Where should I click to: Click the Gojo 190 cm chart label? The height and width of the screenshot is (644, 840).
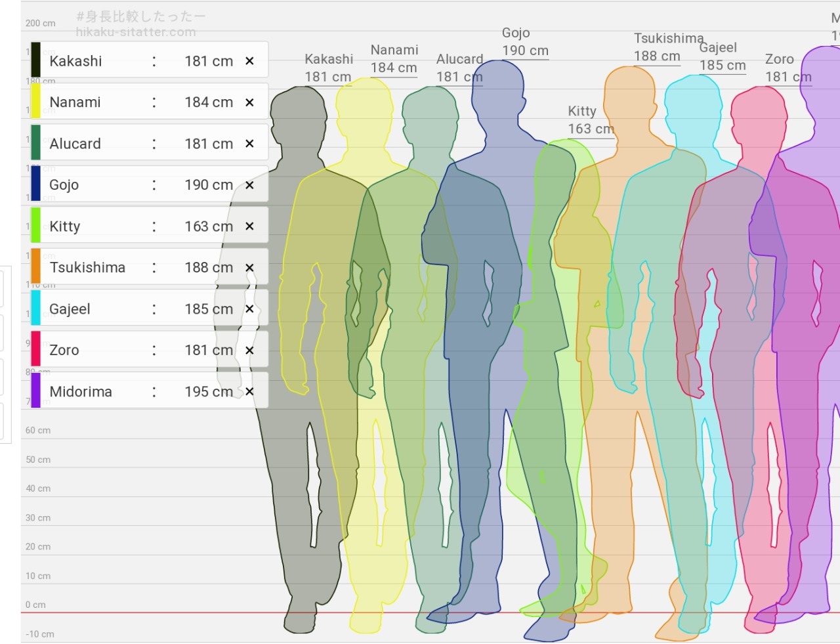pos(525,41)
